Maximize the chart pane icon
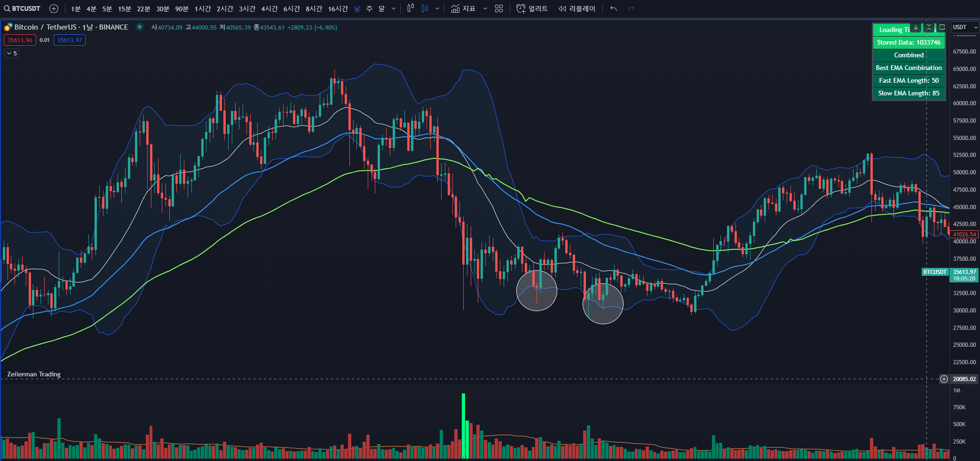The width and height of the screenshot is (980, 461). (x=941, y=27)
